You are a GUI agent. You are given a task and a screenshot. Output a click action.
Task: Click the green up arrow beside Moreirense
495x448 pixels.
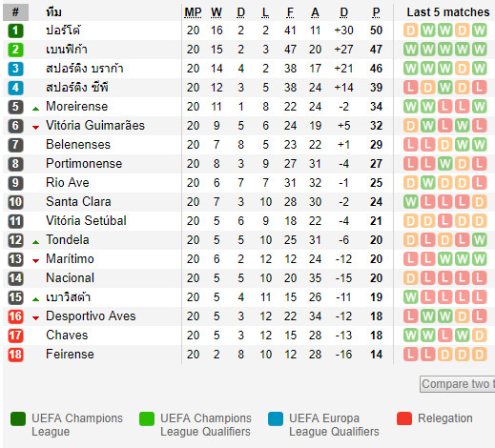pyautogui.click(x=35, y=109)
